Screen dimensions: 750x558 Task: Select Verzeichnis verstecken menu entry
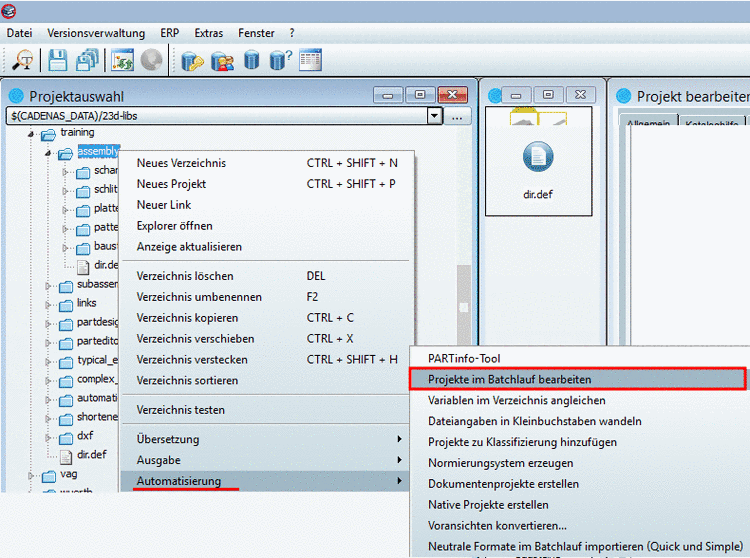pyautogui.click(x=266, y=360)
